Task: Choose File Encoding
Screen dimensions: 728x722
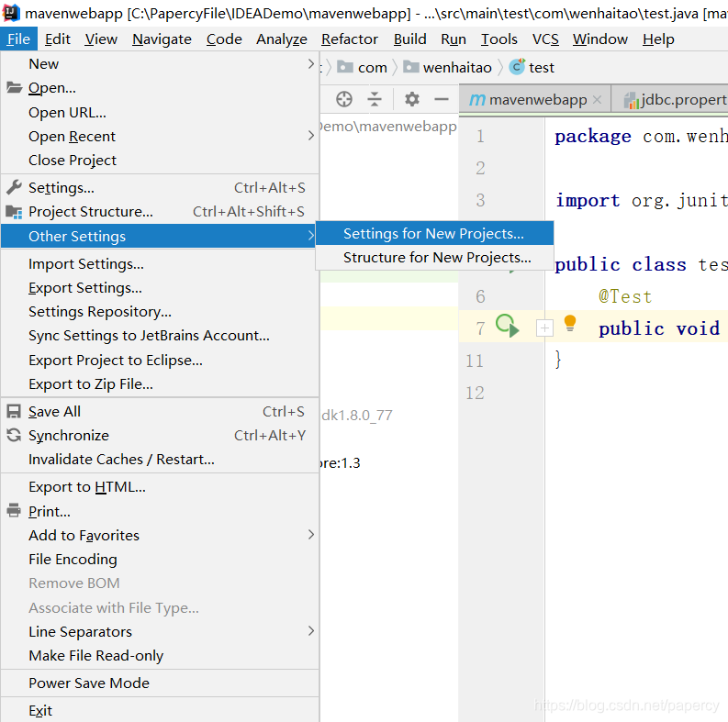Action: pyautogui.click(x=160, y=559)
